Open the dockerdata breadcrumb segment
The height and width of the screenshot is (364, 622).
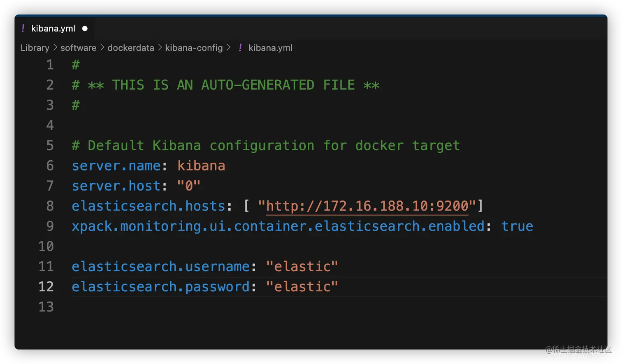point(131,48)
